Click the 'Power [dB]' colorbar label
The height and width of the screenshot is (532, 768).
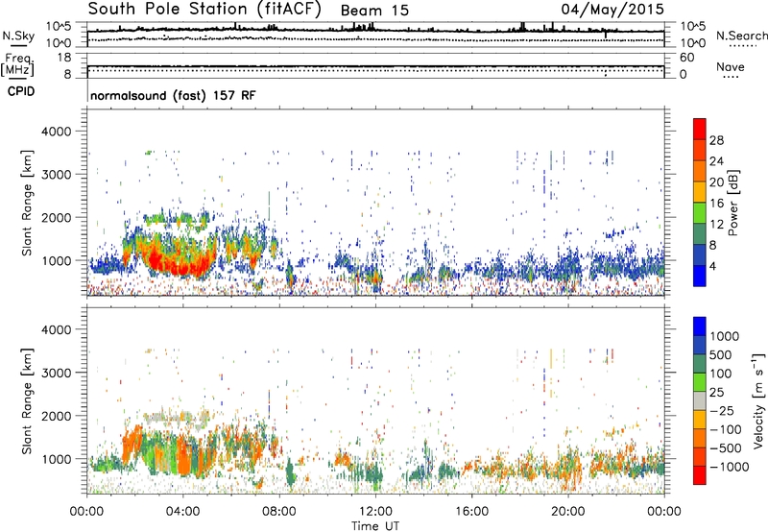(732, 203)
